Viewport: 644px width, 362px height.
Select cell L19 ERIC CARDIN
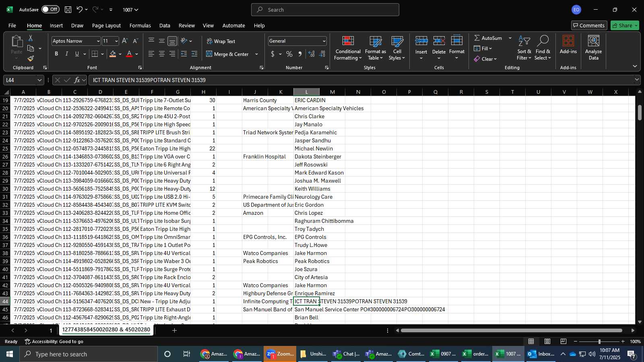click(x=306, y=100)
